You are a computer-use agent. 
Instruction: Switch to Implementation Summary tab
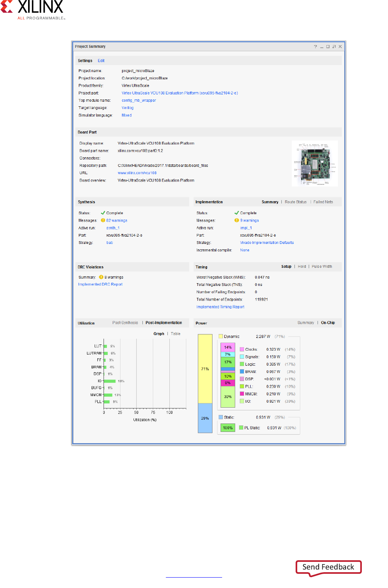pyautogui.click(x=270, y=202)
